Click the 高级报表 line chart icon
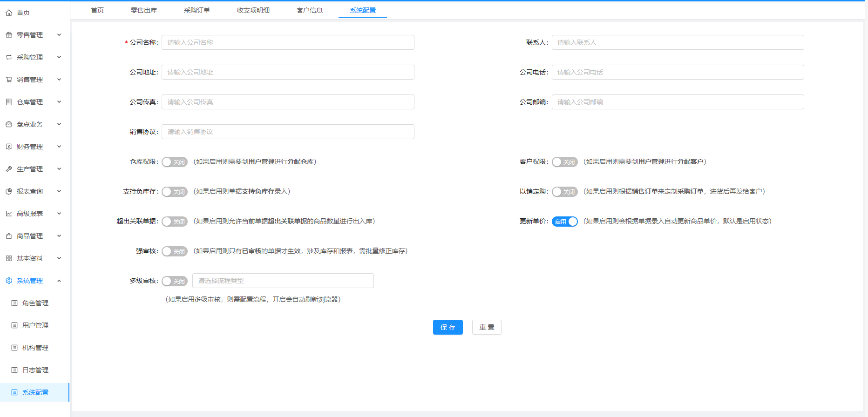Image resolution: width=868 pixels, height=417 pixels. click(9, 214)
